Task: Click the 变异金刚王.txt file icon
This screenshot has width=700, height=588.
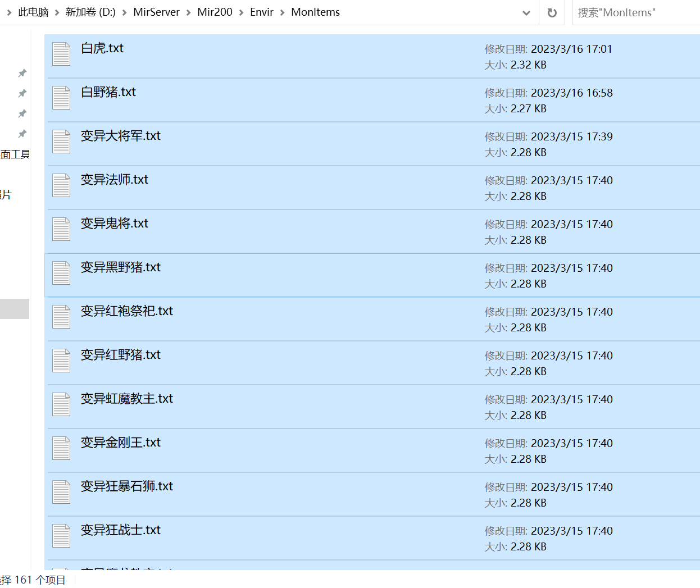Action: [x=61, y=448]
